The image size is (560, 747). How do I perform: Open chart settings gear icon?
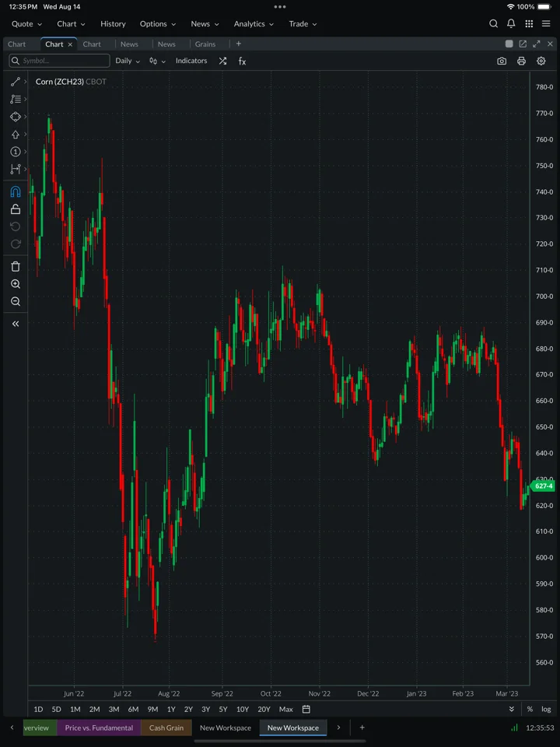coord(541,61)
